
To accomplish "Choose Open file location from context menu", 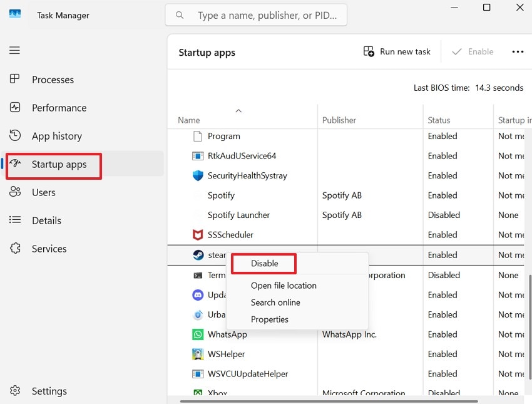I will point(284,285).
